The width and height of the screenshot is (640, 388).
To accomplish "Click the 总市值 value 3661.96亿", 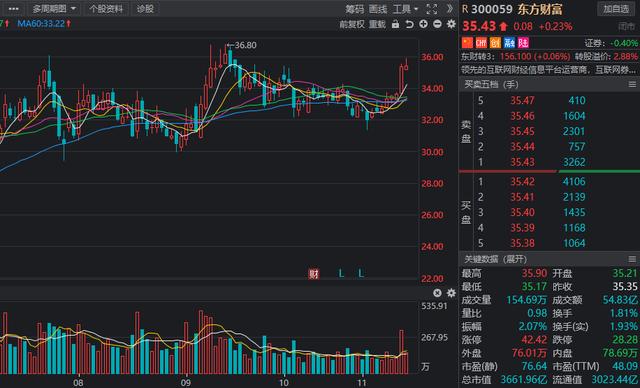I will (524, 379).
